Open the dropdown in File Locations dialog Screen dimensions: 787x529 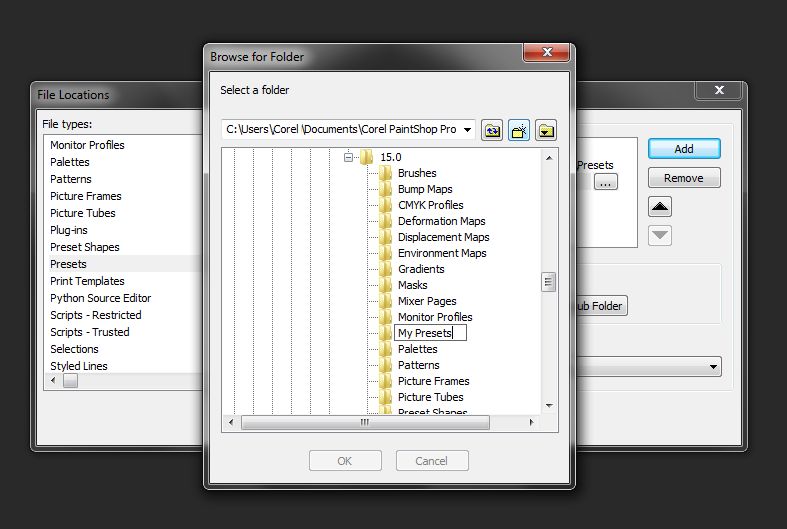(x=713, y=367)
